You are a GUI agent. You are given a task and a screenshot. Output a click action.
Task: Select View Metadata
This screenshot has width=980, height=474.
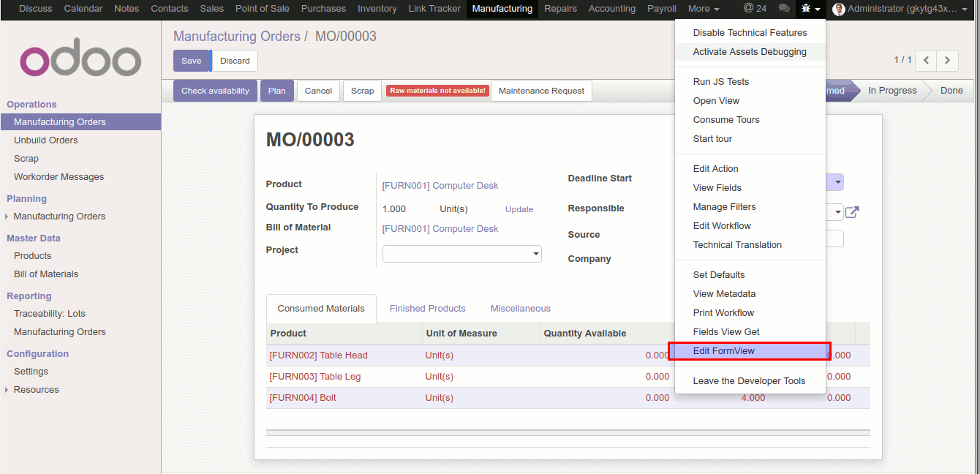[x=750, y=294]
